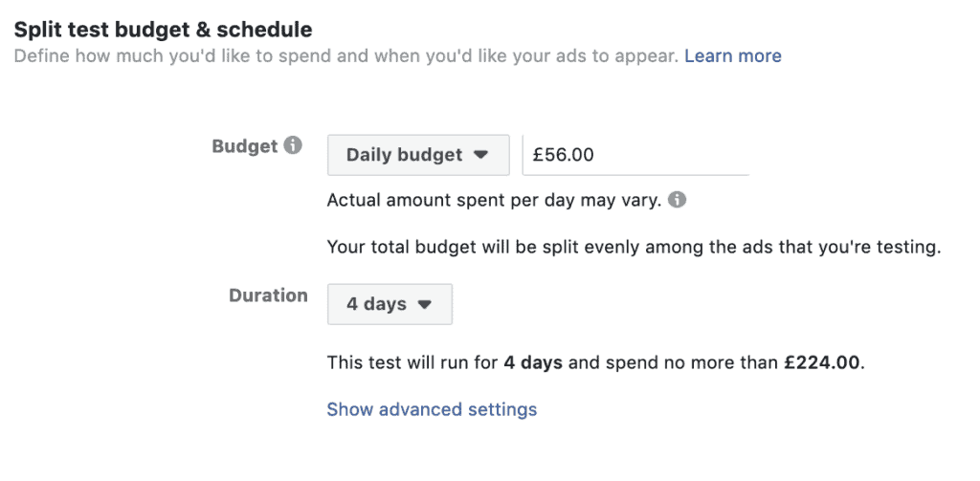Click the bold £224.00 maximum spend amount

pyautogui.click(x=822, y=362)
